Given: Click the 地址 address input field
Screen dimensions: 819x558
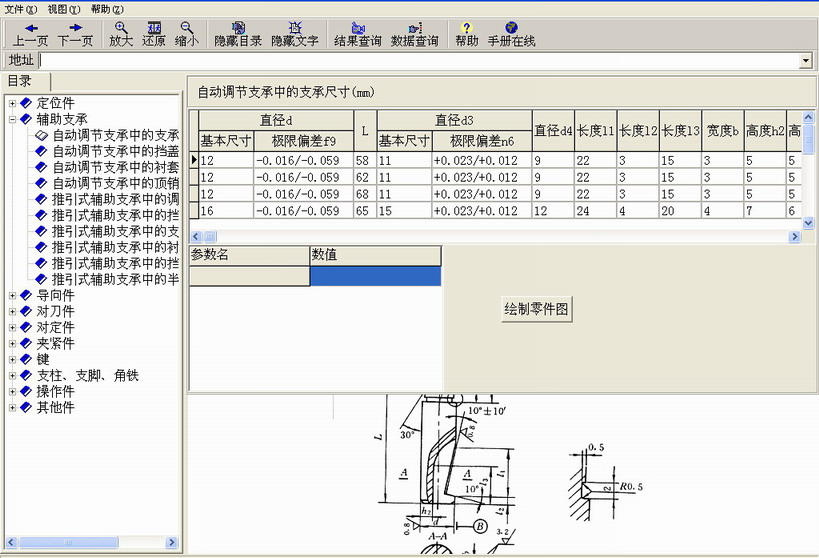Looking at the screenshot, I should (x=419, y=61).
